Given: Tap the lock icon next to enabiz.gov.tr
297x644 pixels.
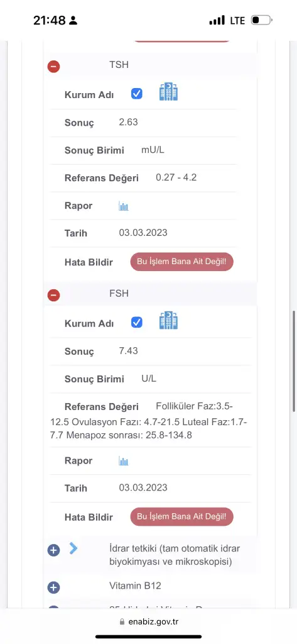Looking at the screenshot, I should click(122, 622).
